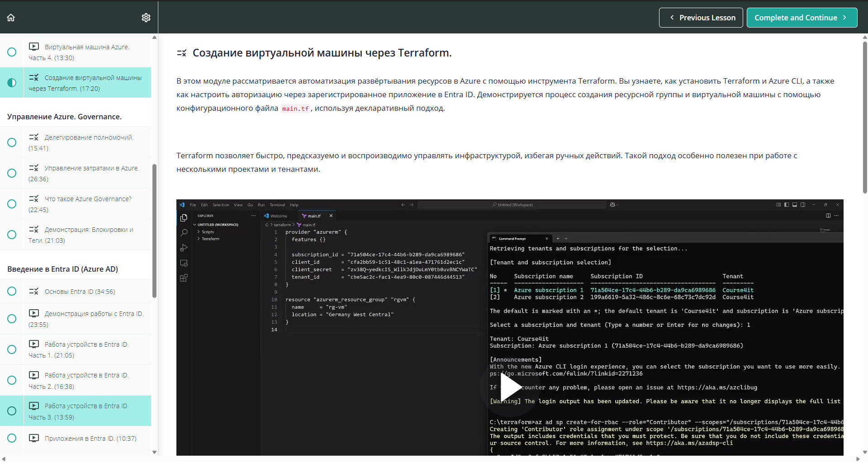
Task: Click video icon of Работа устройств в Entra ID Часть 1
Action: point(34,344)
